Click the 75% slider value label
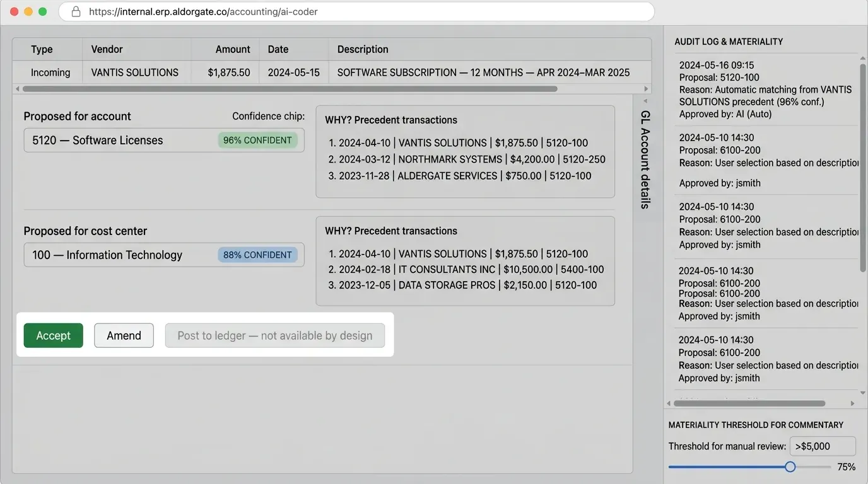The image size is (868, 484). 846,467
